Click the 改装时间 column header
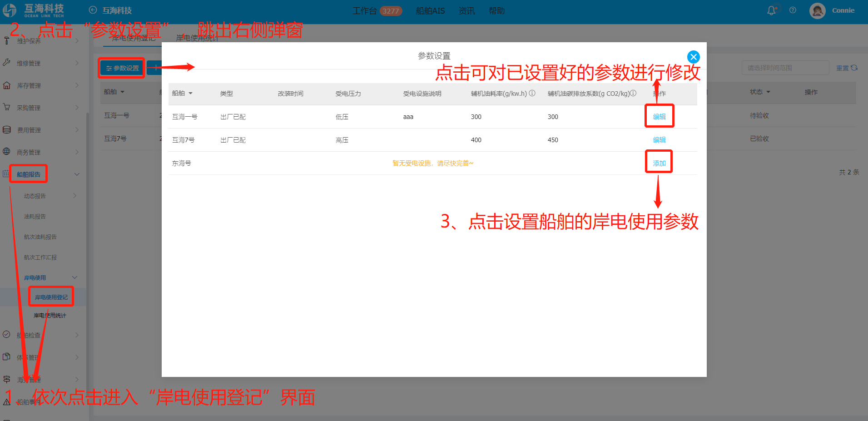This screenshot has width=868, height=421. coord(290,94)
